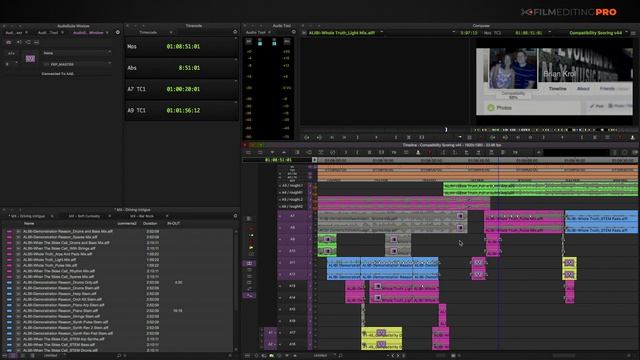Click clip icon beside Drums and Bass Mix
The height and width of the screenshot is (360, 640).
coord(18,231)
